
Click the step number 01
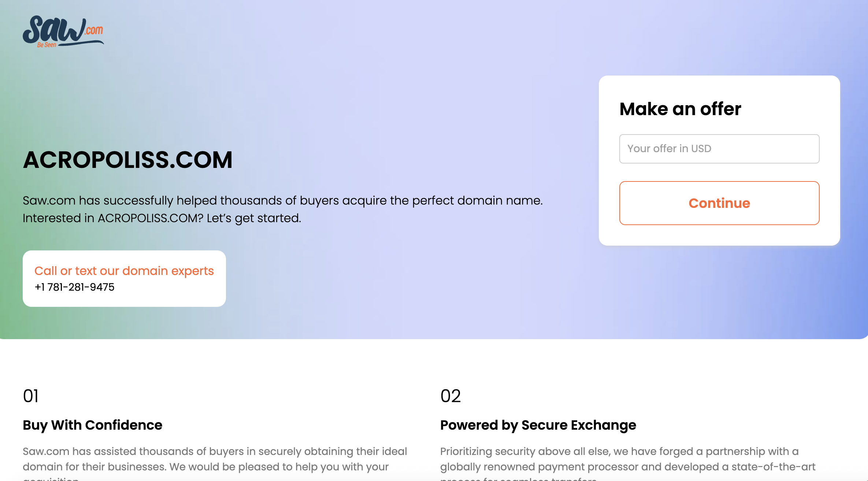click(x=31, y=396)
